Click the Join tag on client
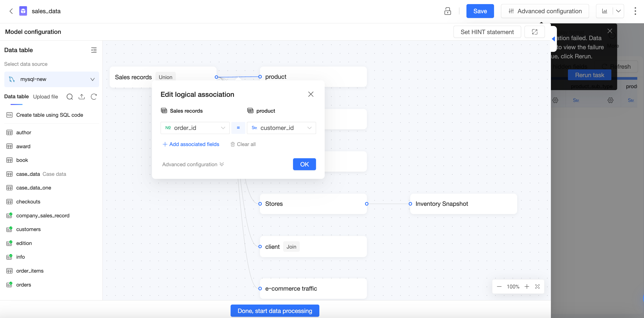The height and width of the screenshot is (318, 644). pyautogui.click(x=291, y=247)
